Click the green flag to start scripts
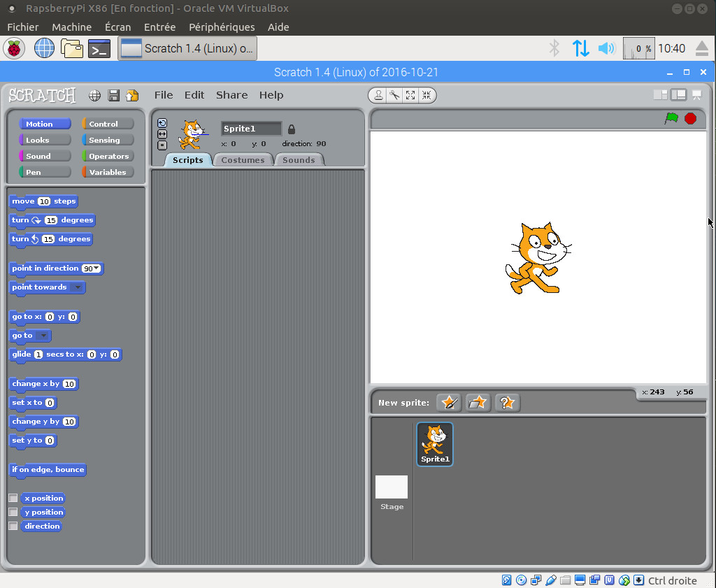The height and width of the screenshot is (588, 716). click(671, 118)
